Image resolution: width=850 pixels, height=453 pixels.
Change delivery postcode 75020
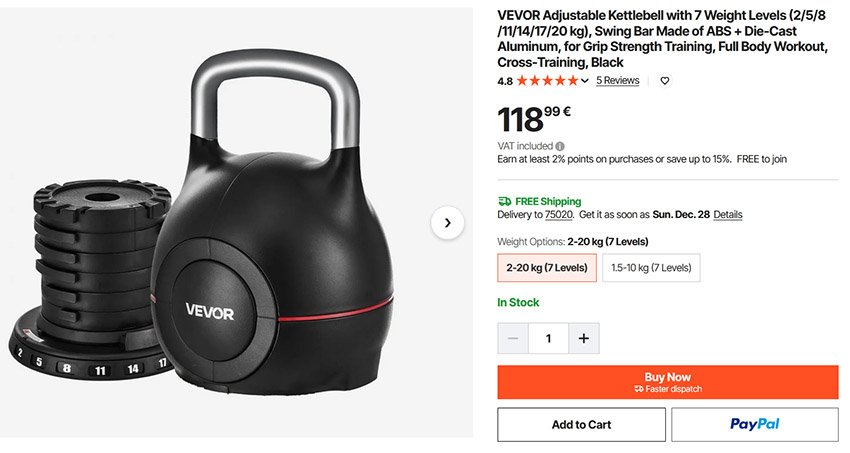click(558, 215)
